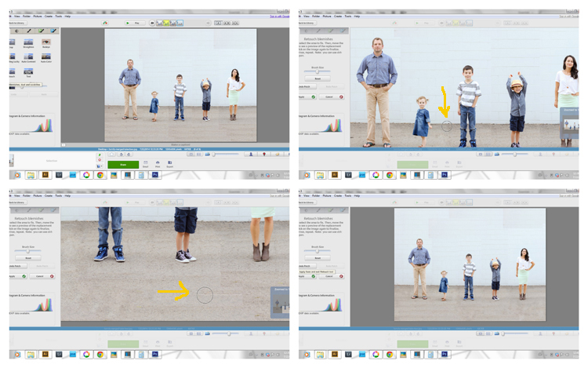Open the Picture menu in top-left screenshot
588x368 pixels.
pyautogui.click(x=38, y=16)
